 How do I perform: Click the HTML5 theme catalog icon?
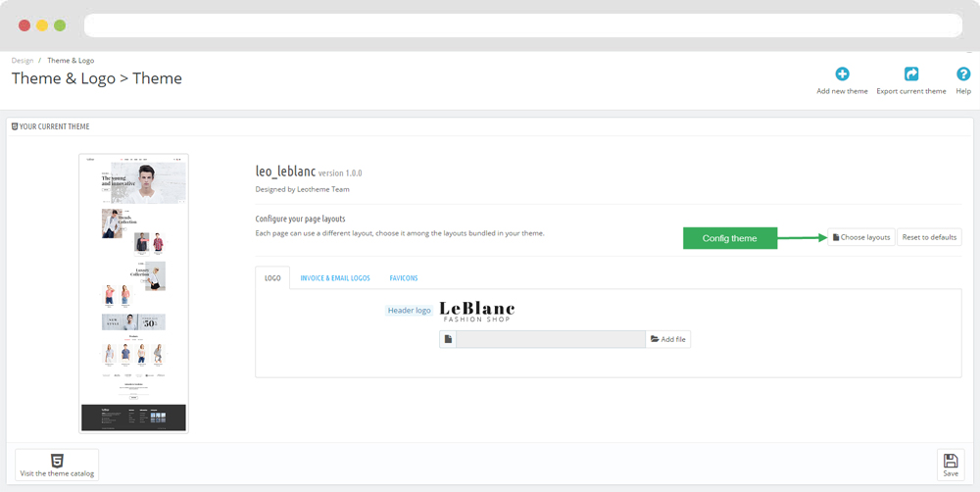tap(57, 460)
